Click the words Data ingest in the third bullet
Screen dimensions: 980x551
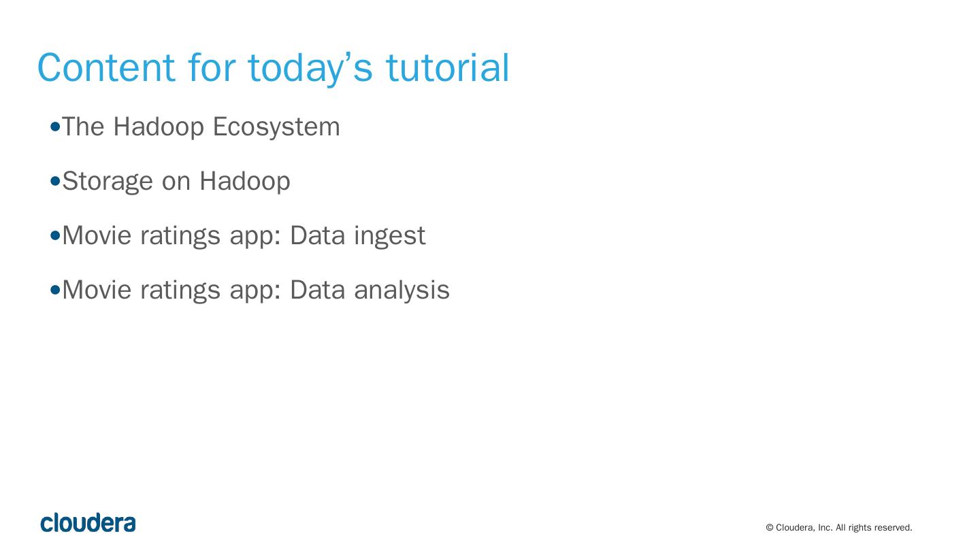(357, 235)
